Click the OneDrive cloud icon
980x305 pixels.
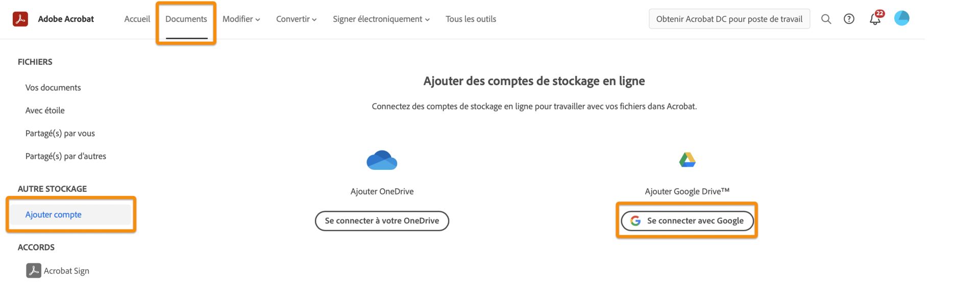(382, 160)
